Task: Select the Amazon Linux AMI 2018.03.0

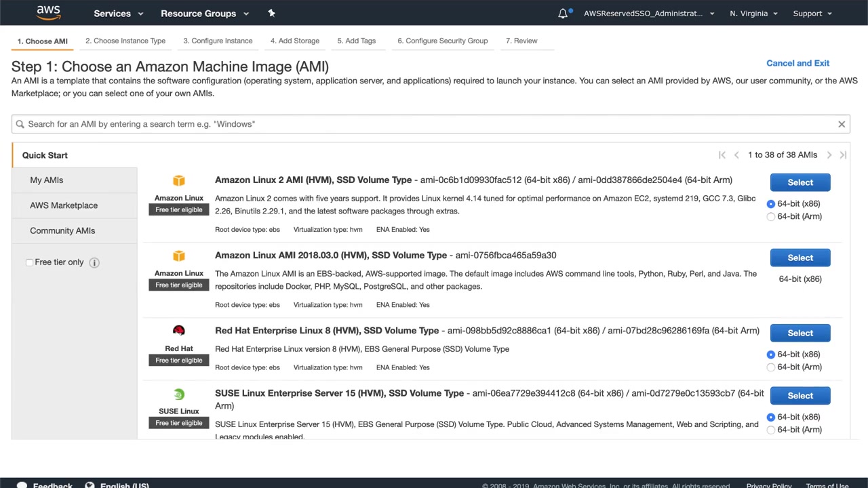Action: pyautogui.click(x=800, y=258)
